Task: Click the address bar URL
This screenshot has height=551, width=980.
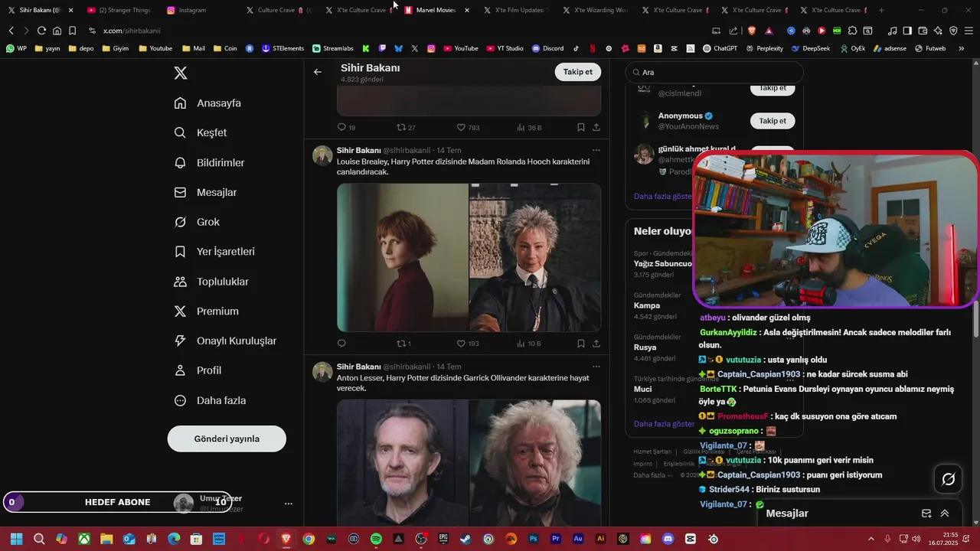Action: [131, 31]
